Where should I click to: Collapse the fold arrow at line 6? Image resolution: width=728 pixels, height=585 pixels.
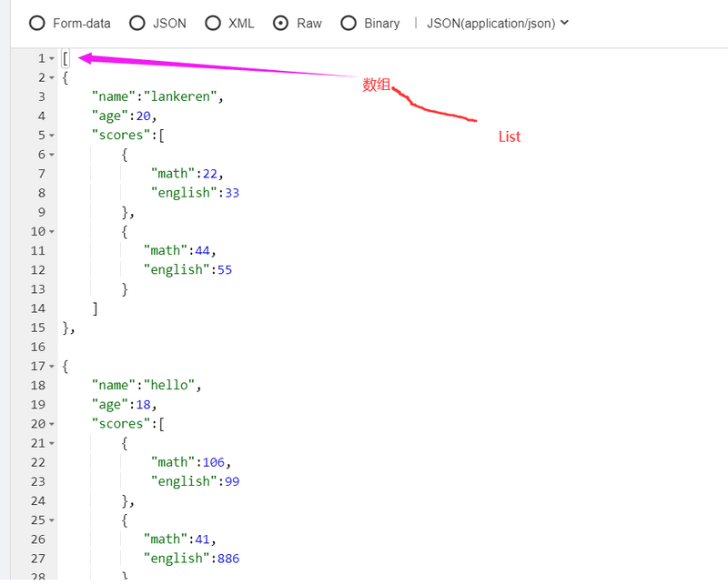(52, 155)
